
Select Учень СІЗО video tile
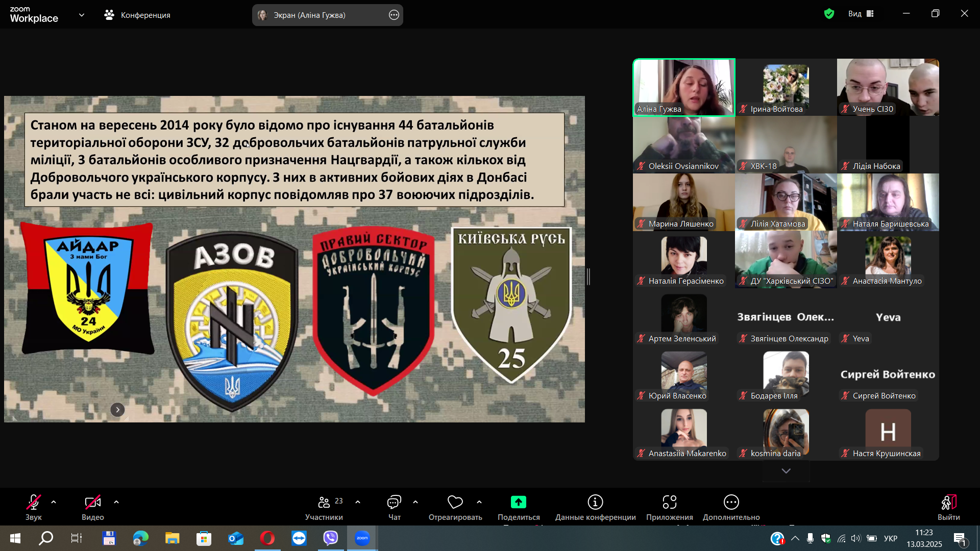click(888, 87)
